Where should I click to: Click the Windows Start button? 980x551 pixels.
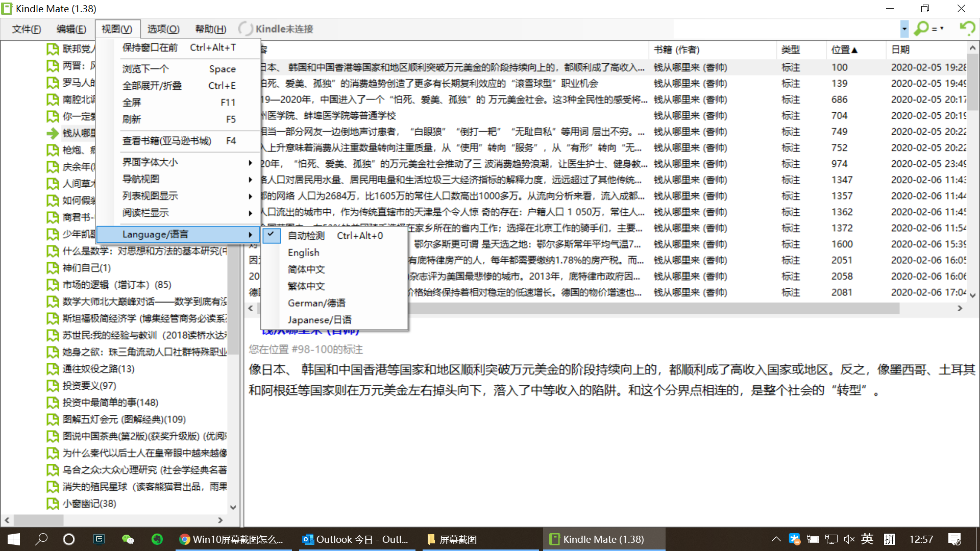(14, 539)
